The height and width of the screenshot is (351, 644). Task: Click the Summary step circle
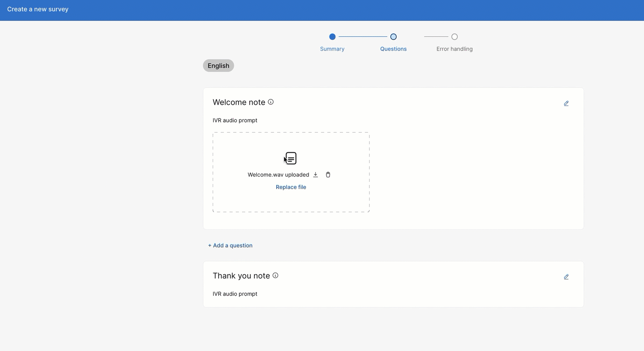tap(332, 37)
